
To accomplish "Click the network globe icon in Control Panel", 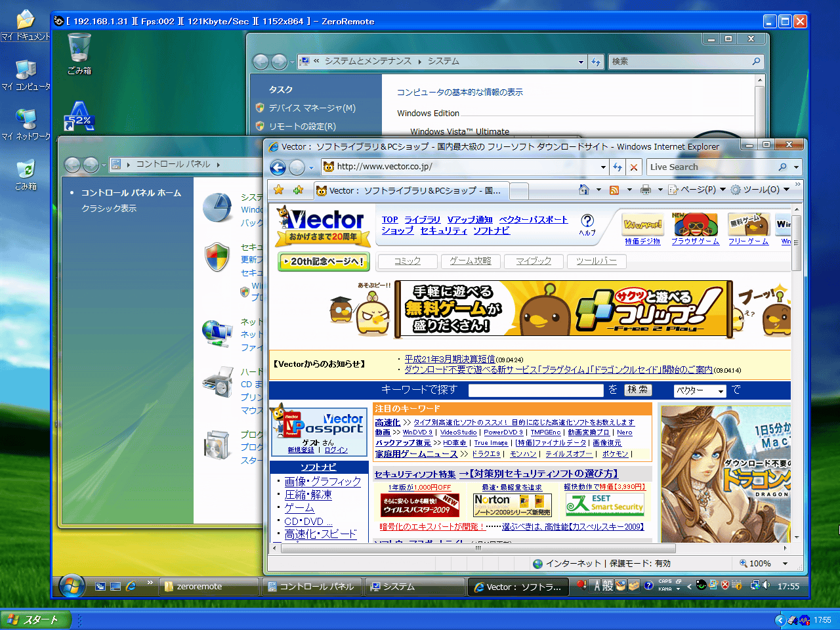I will (x=217, y=333).
